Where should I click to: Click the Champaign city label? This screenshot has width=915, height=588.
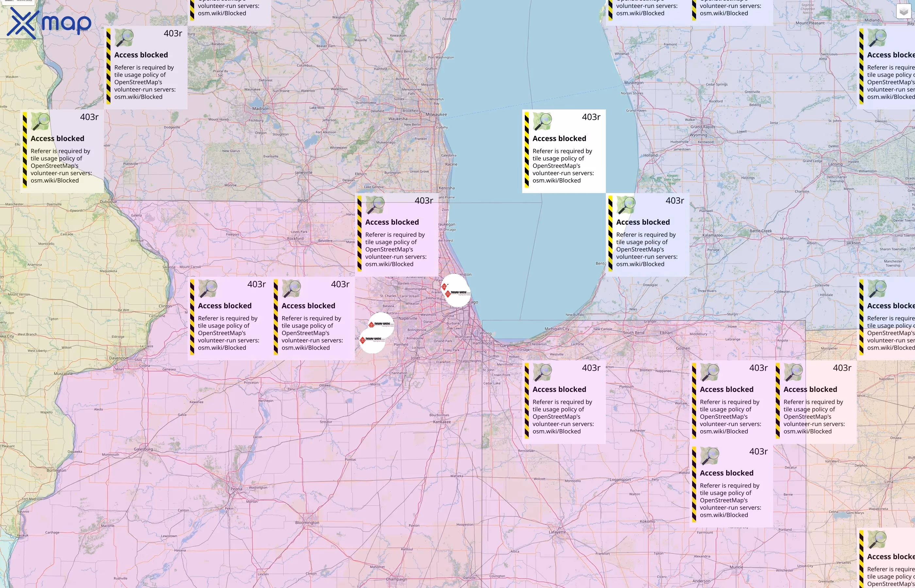pyautogui.click(x=396, y=579)
